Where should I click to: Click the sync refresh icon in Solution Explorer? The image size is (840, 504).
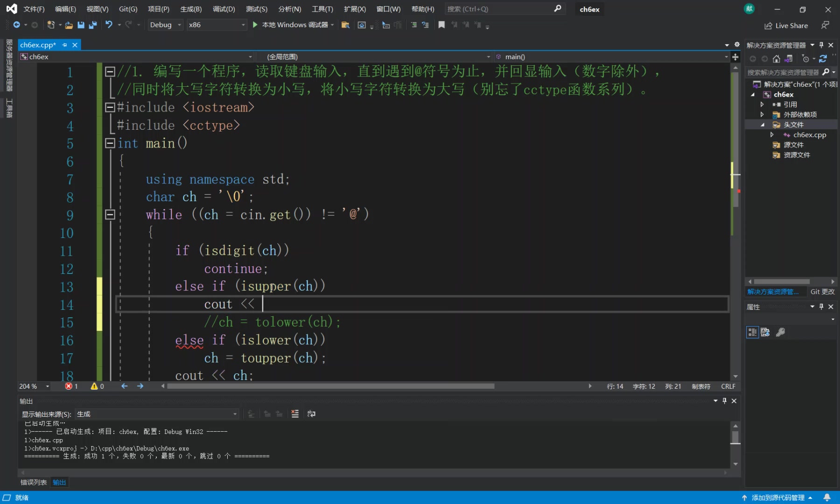pyautogui.click(x=823, y=59)
